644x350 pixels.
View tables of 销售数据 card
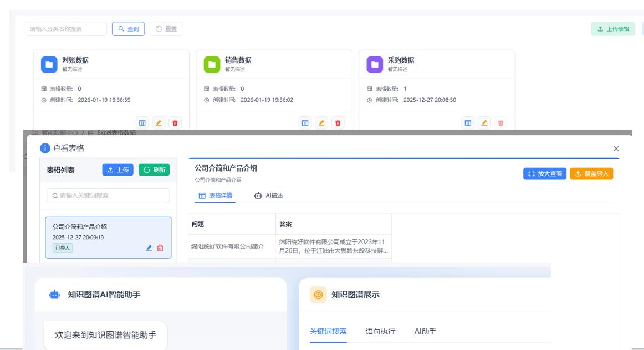(x=305, y=123)
